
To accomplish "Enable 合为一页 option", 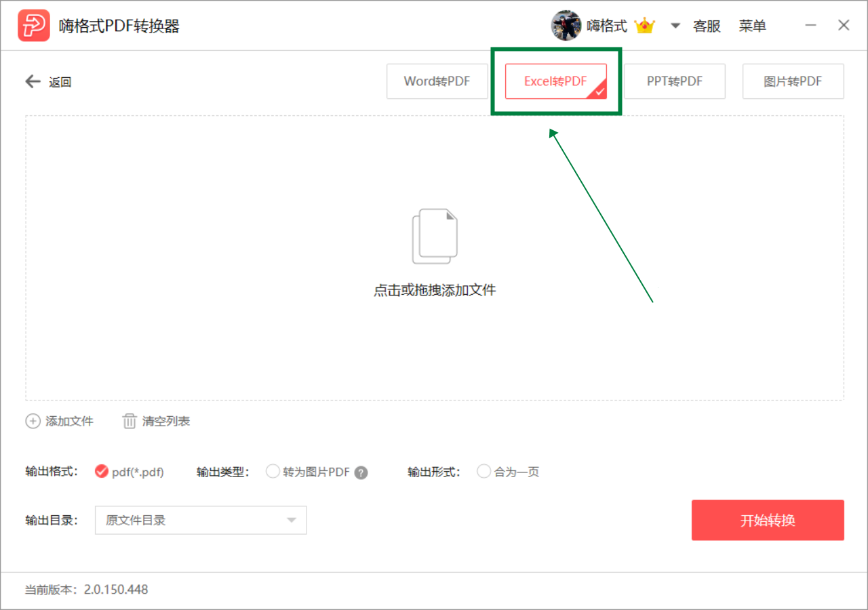I will 484,472.
